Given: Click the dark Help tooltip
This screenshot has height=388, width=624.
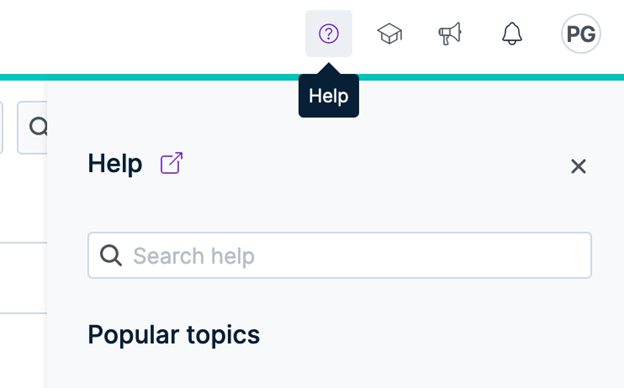Looking at the screenshot, I should point(329,96).
